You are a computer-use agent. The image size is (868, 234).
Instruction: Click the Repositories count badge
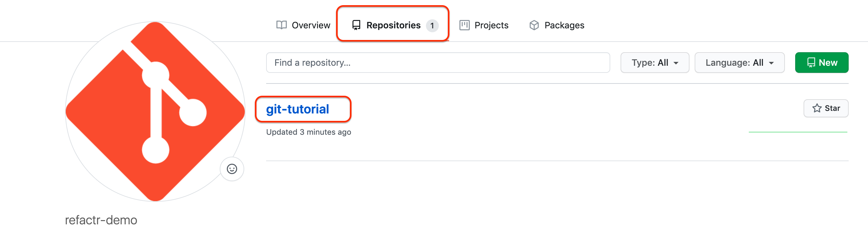[432, 26]
